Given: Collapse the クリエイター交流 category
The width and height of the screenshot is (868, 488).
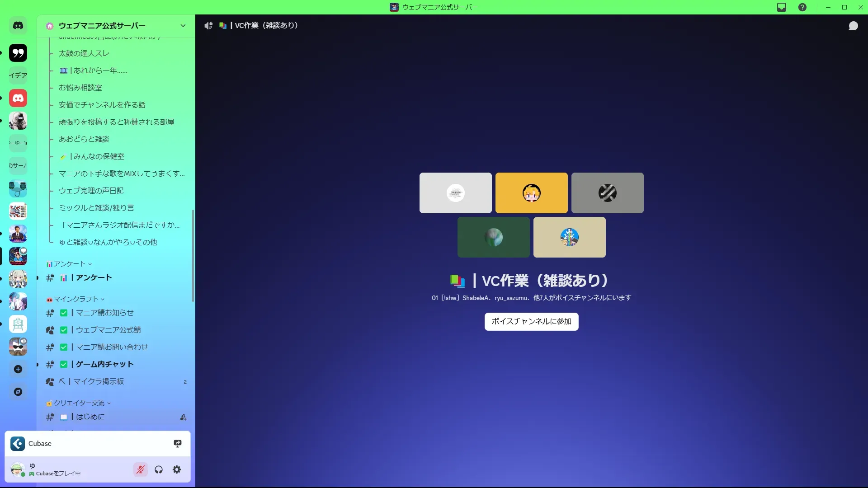Looking at the screenshot, I should coord(79,403).
